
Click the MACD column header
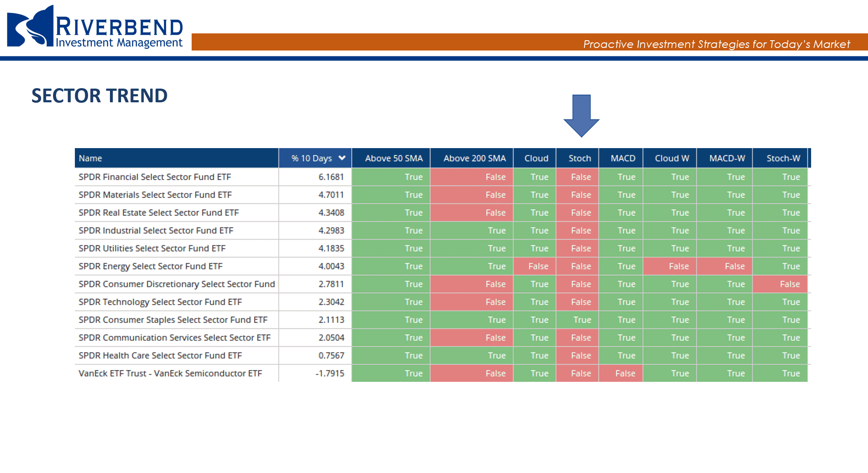(x=621, y=158)
